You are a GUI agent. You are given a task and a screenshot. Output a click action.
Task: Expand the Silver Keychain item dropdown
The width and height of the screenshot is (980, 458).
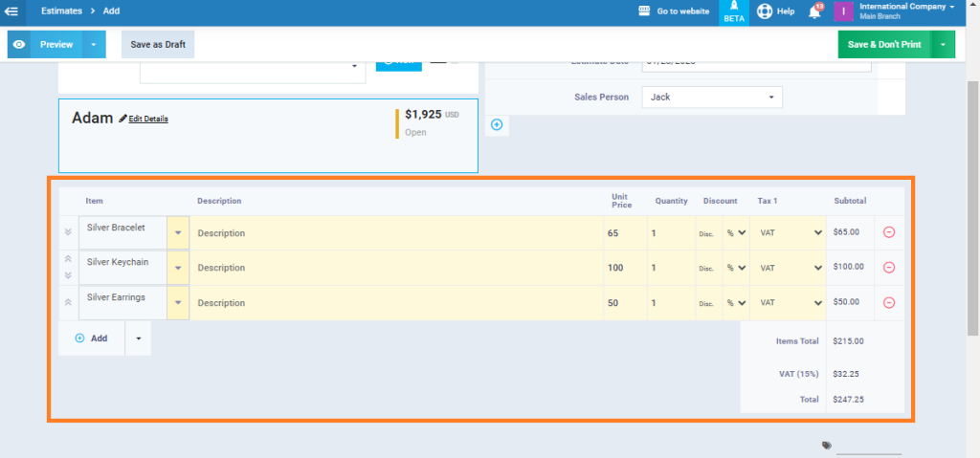tap(178, 268)
